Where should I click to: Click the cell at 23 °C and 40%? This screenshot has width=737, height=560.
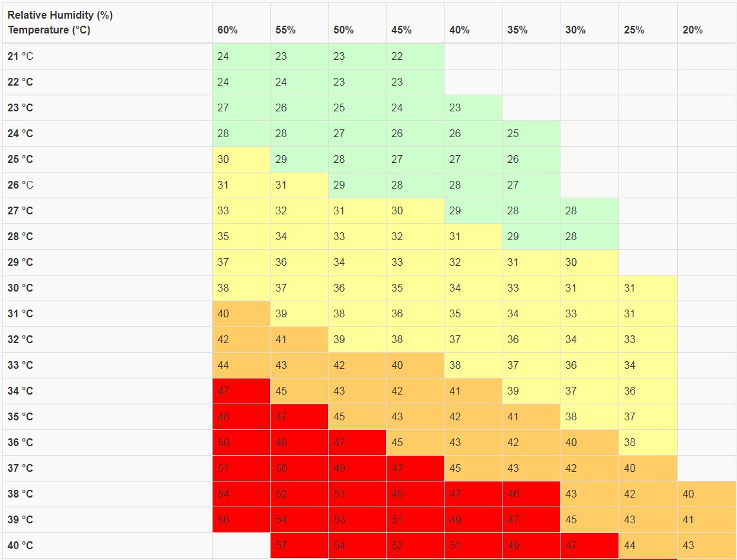pyautogui.click(x=472, y=108)
